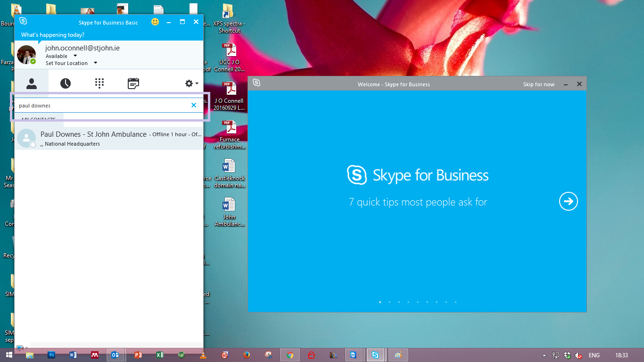Go to the second tip page dot
The height and width of the screenshot is (362, 644).
(x=389, y=302)
